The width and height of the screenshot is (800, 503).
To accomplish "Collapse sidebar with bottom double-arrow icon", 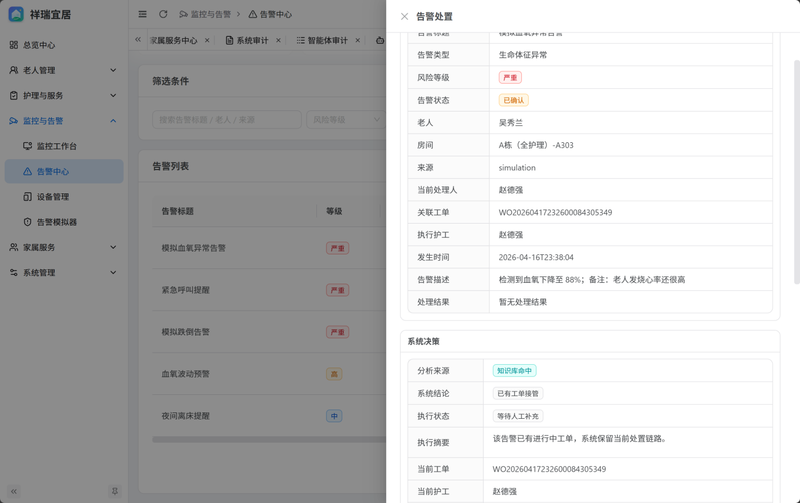I will pyautogui.click(x=14, y=491).
